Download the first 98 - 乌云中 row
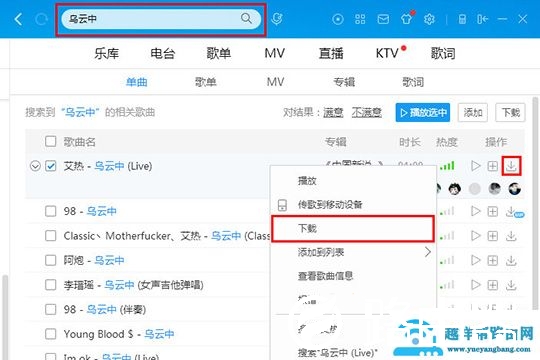 click(x=511, y=211)
